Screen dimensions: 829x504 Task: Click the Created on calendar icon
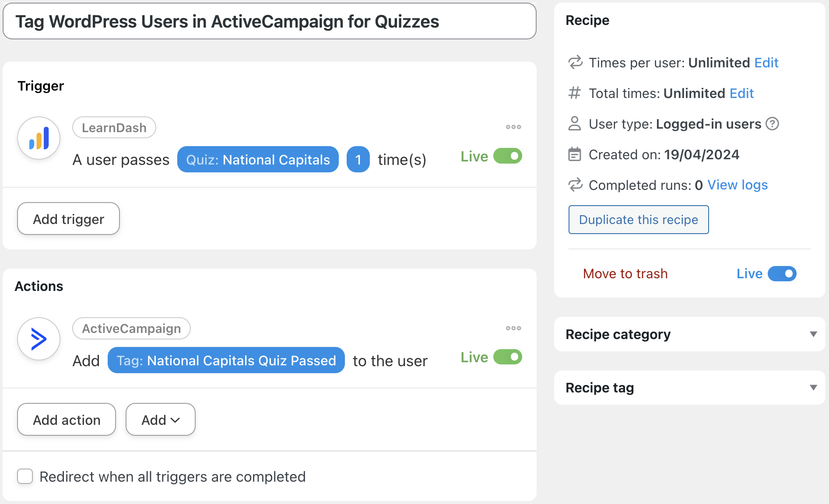pyautogui.click(x=574, y=154)
